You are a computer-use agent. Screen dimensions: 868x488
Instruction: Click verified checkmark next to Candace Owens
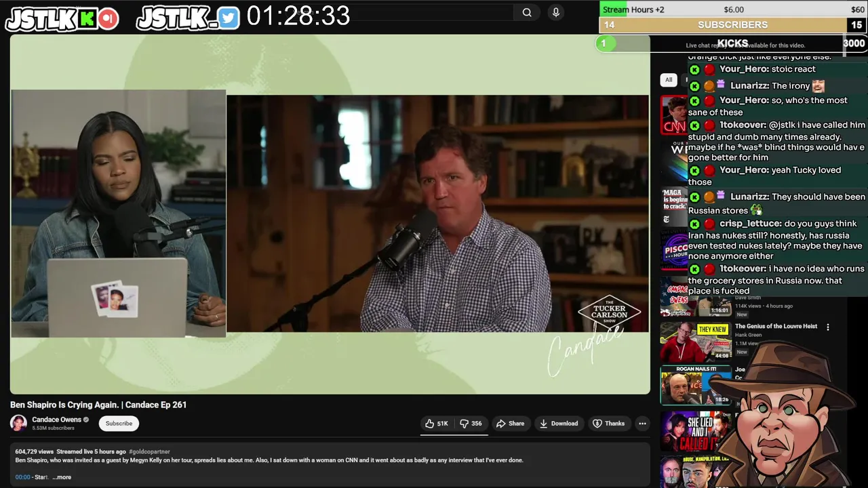click(x=86, y=420)
